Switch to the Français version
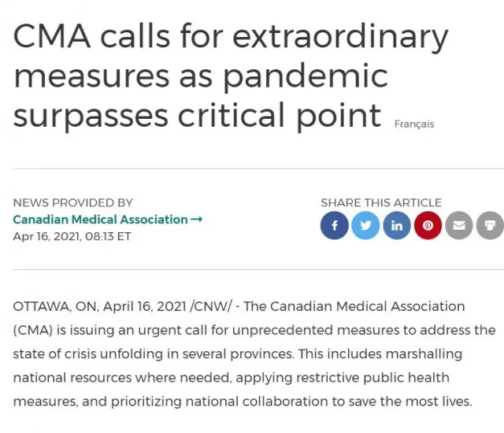Image resolution: width=504 pixels, height=433 pixels. tap(414, 124)
